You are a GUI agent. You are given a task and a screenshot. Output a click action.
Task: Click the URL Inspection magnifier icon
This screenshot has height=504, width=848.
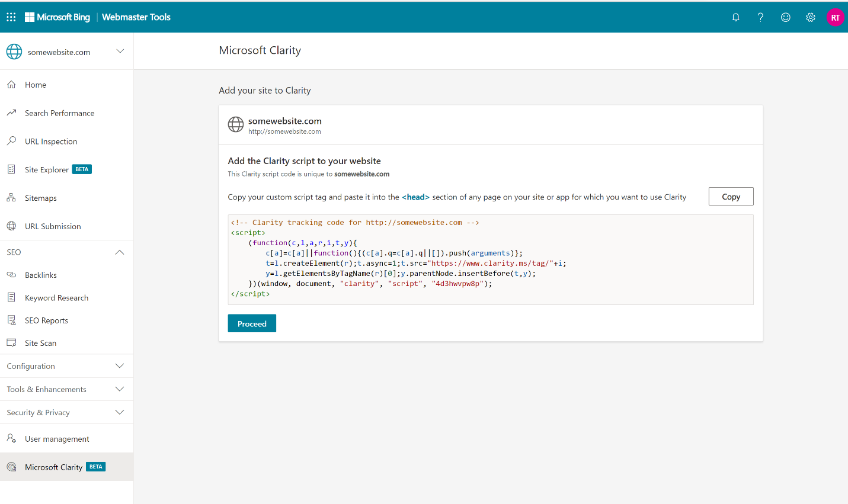11,141
